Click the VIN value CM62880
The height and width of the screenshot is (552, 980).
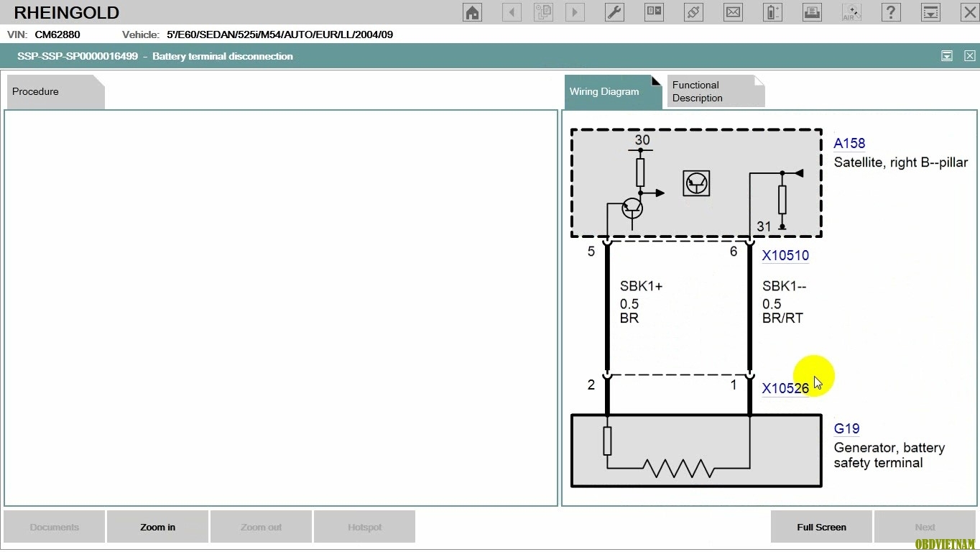click(x=57, y=34)
